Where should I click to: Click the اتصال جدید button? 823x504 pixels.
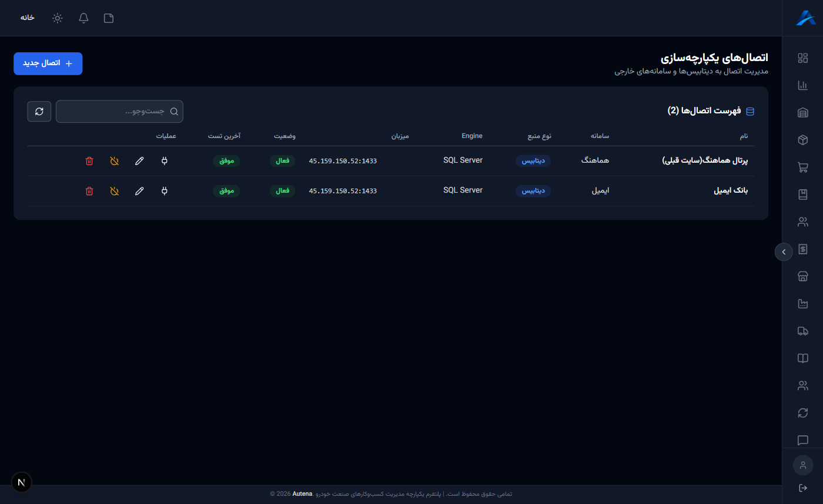48,63
